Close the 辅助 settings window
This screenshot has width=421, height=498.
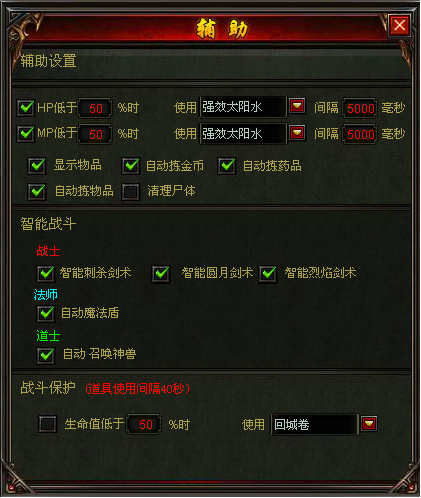399,25
